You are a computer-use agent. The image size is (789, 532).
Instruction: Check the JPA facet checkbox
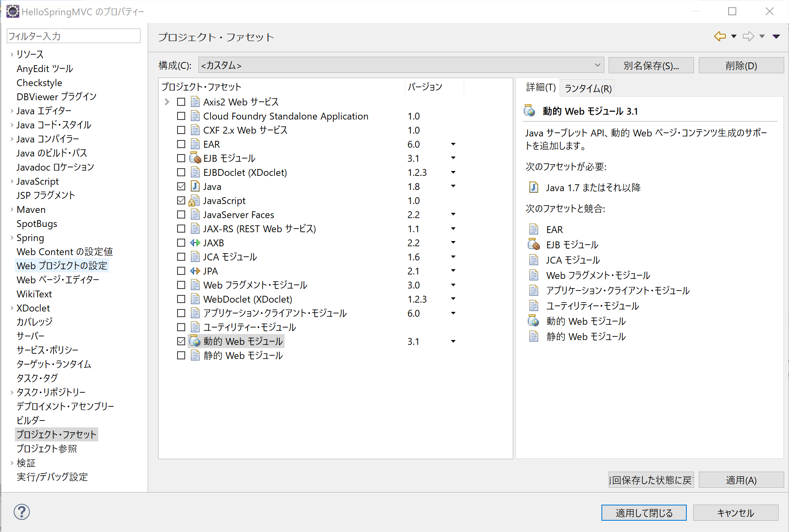coord(181,271)
